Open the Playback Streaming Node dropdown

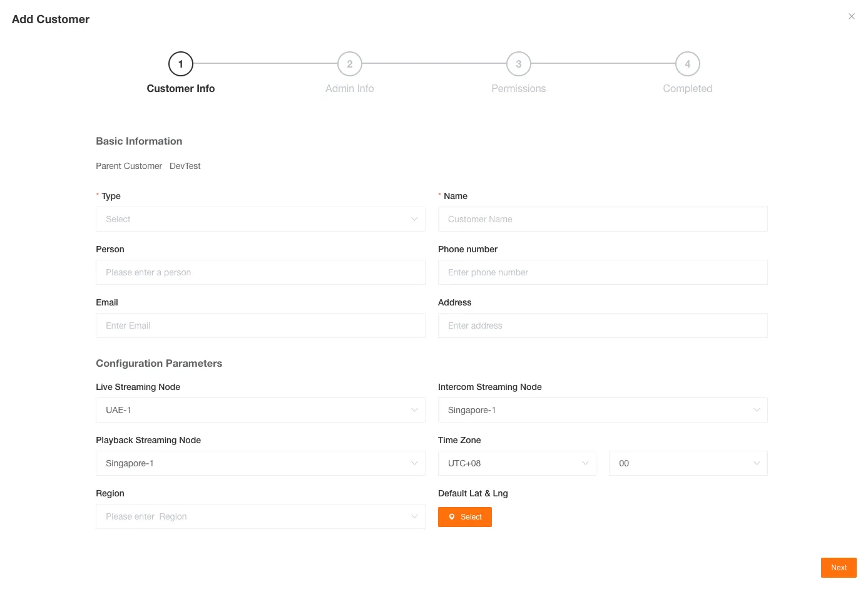click(x=260, y=463)
